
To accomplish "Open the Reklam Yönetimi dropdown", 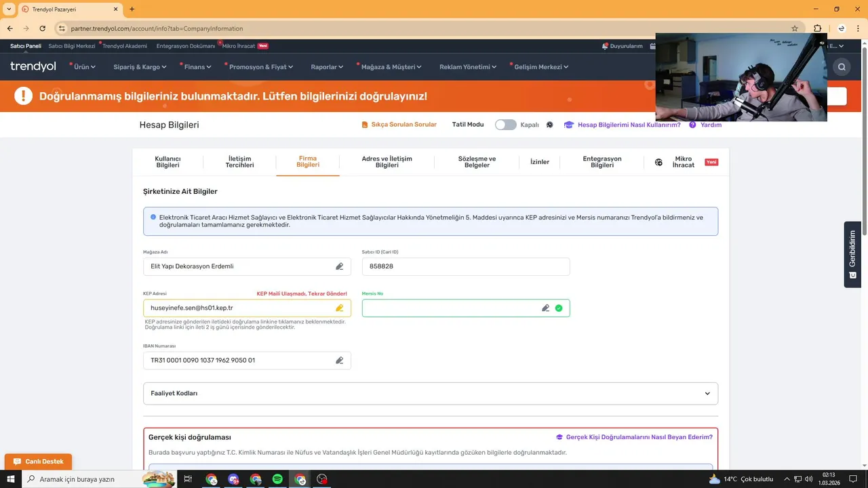I will tap(468, 67).
